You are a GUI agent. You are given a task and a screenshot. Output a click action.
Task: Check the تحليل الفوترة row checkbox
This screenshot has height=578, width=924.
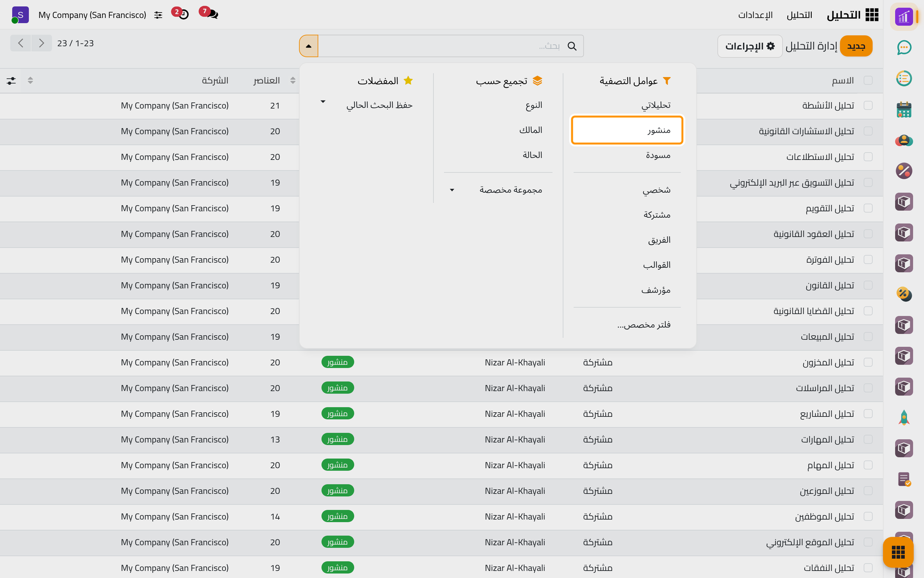coord(868,260)
